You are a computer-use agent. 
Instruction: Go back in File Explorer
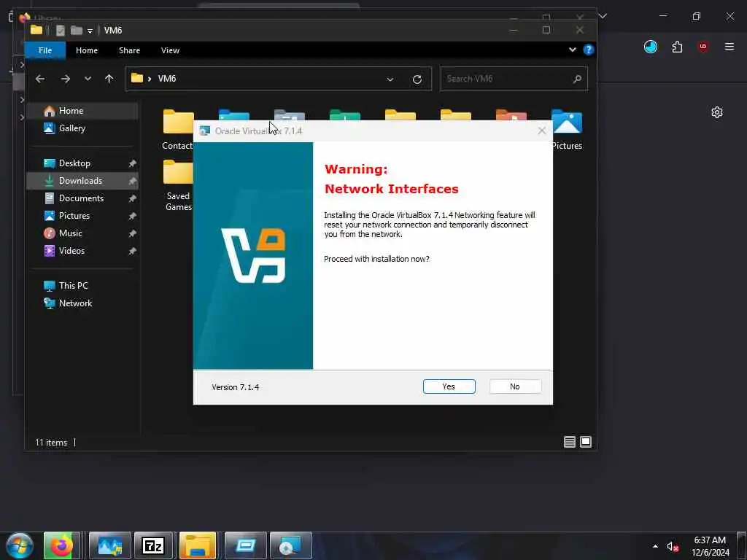point(40,79)
